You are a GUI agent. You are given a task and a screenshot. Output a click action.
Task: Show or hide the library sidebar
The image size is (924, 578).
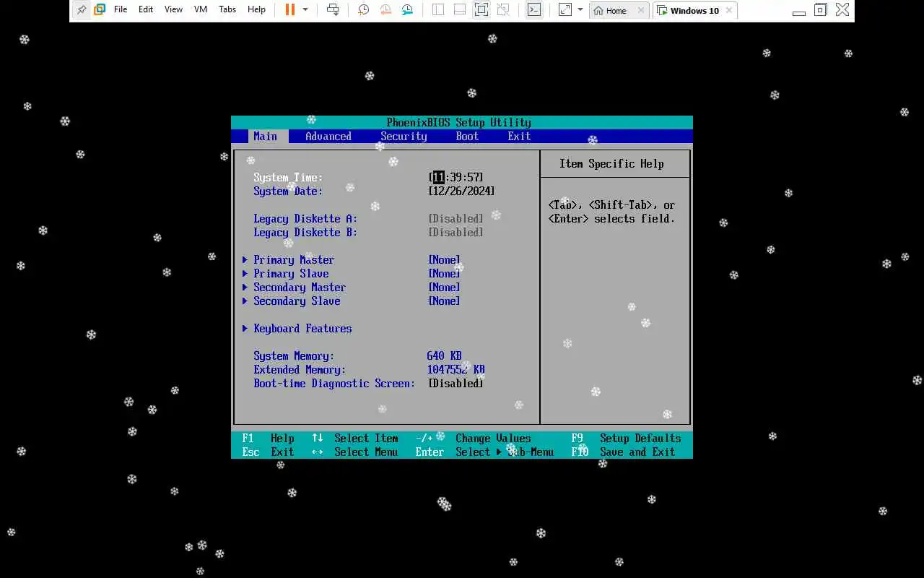(438, 9)
